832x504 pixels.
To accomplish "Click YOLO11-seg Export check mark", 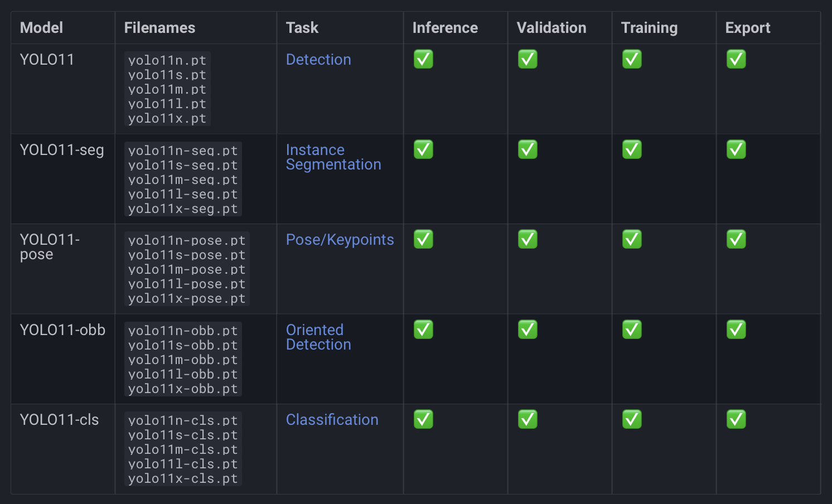I will pyautogui.click(x=736, y=149).
